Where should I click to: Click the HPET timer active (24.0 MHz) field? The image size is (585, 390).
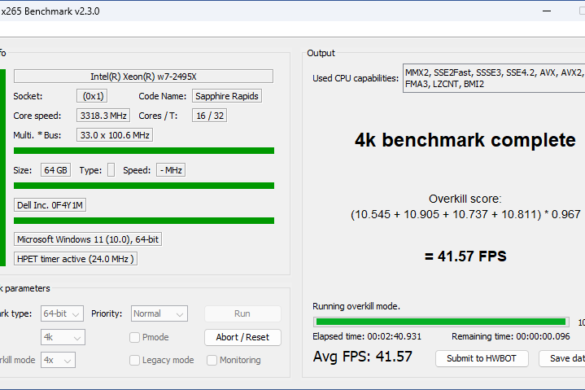coord(76,259)
